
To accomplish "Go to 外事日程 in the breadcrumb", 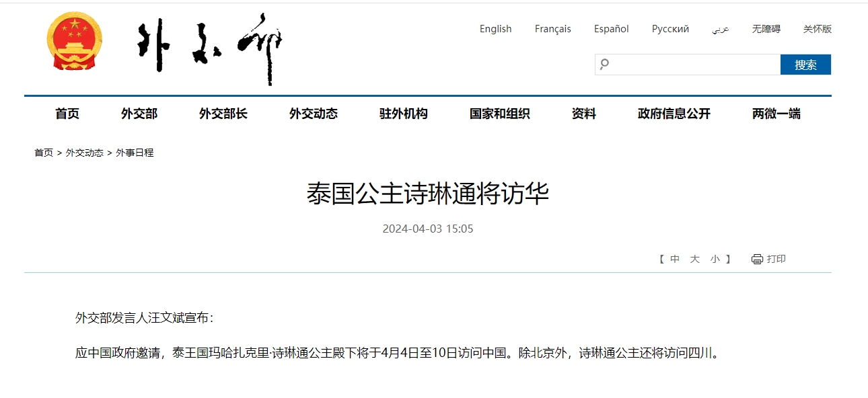I will tap(135, 153).
